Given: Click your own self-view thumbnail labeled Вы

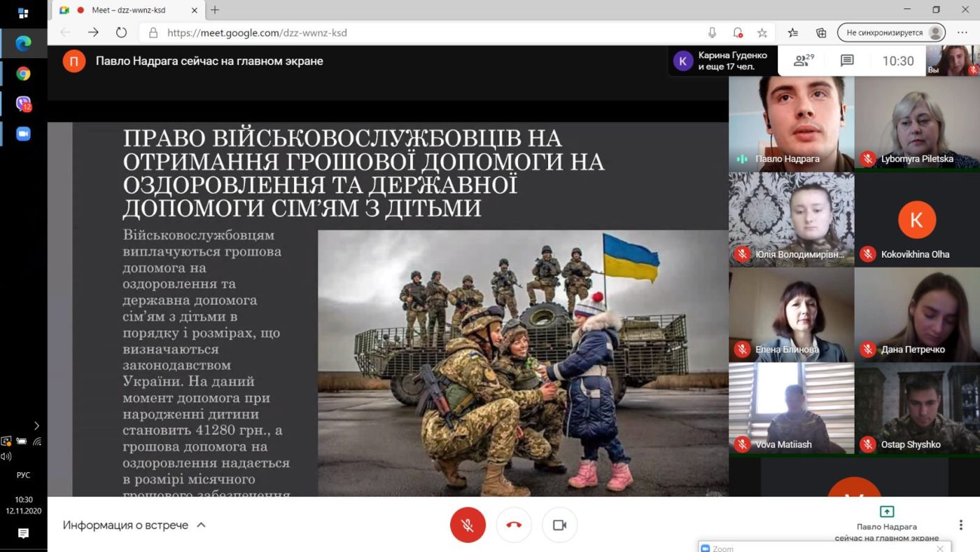Looking at the screenshot, I should [x=953, y=61].
